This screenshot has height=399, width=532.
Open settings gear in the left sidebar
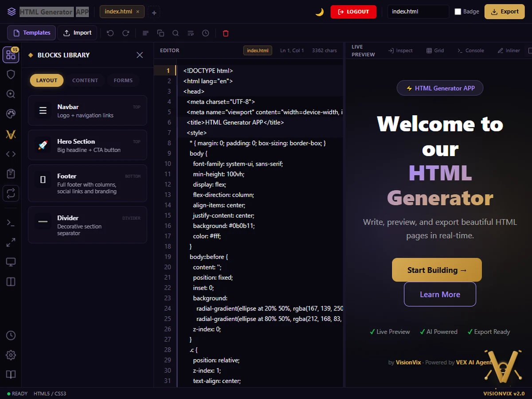point(11,355)
